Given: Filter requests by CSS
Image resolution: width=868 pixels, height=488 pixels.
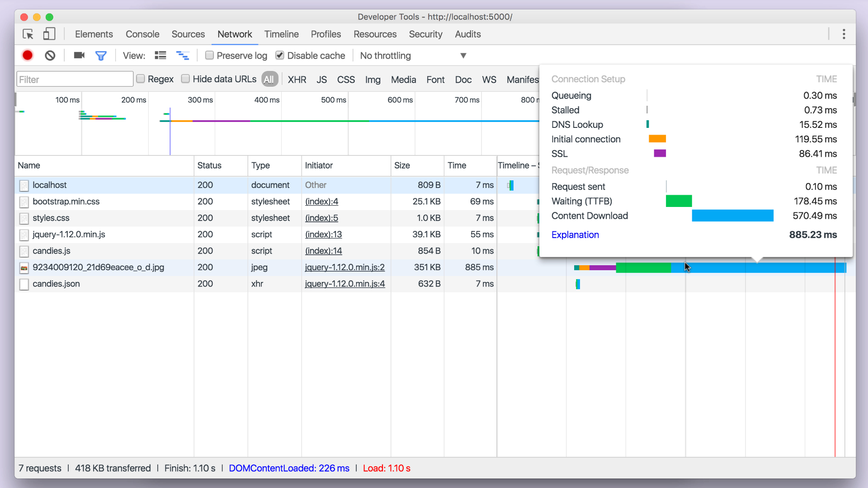Looking at the screenshot, I should click(x=346, y=80).
